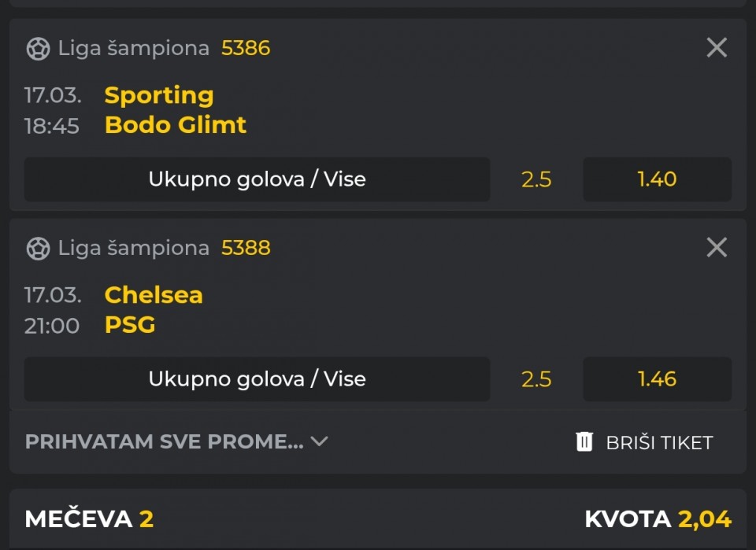Remove the Sporting vs Bodo Glimt selection
Screen dimensions: 756x550
click(717, 48)
